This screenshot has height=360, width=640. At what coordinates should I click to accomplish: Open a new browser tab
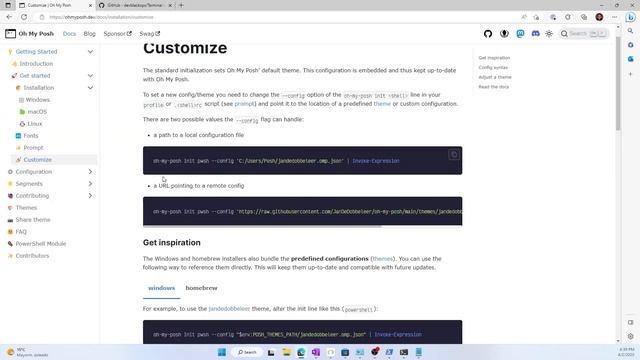181,5
